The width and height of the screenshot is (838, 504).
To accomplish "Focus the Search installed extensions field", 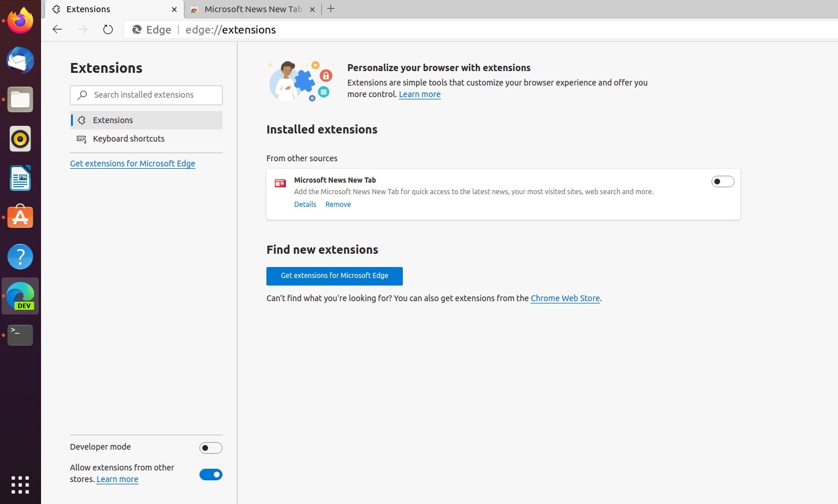I will (146, 95).
